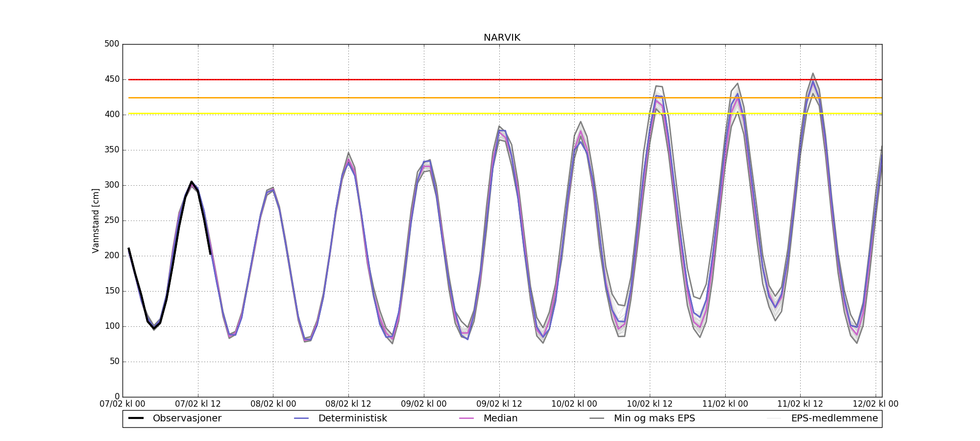Click the gray Min og maks EPS line sample

tap(597, 418)
